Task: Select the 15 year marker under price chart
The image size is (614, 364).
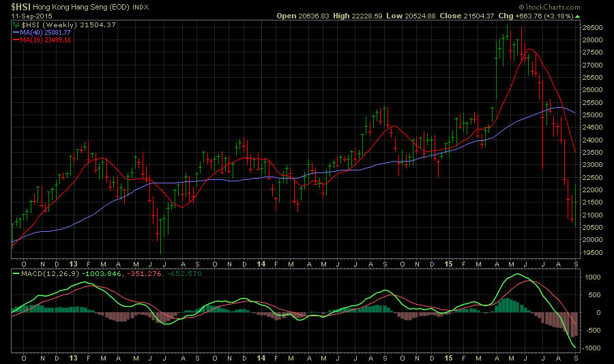Action: [448, 264]
